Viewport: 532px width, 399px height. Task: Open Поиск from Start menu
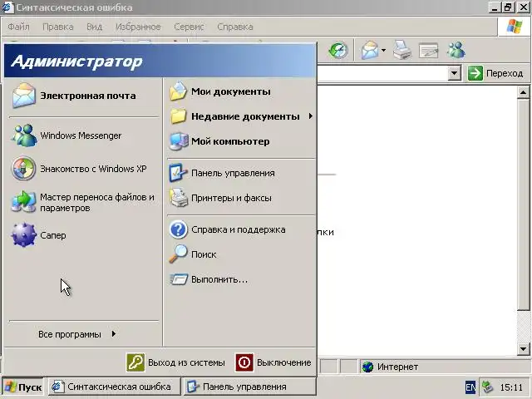coord(242,254)
